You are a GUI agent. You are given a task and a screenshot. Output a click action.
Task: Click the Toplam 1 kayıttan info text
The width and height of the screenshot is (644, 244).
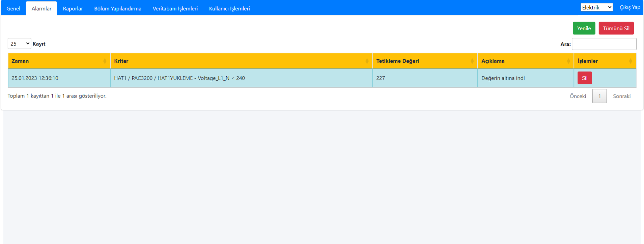(x=57, y=96)
